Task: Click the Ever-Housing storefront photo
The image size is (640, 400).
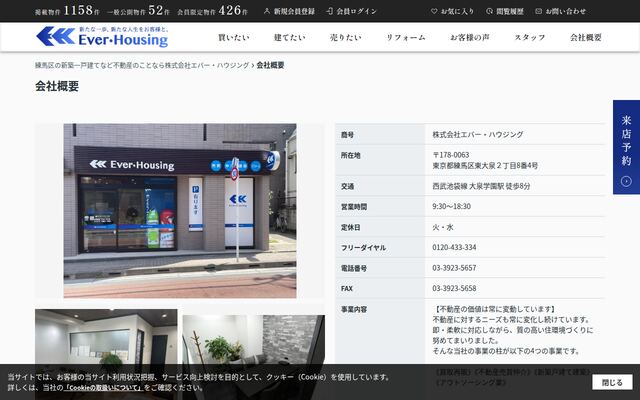Action: (x=180, y=211)
